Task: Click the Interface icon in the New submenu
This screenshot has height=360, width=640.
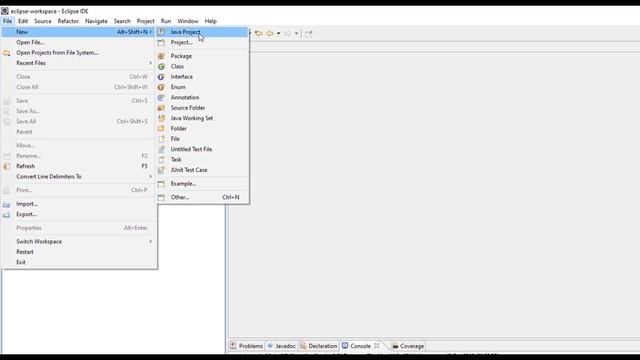Action: pyautogui.click(x=161, y=77)
